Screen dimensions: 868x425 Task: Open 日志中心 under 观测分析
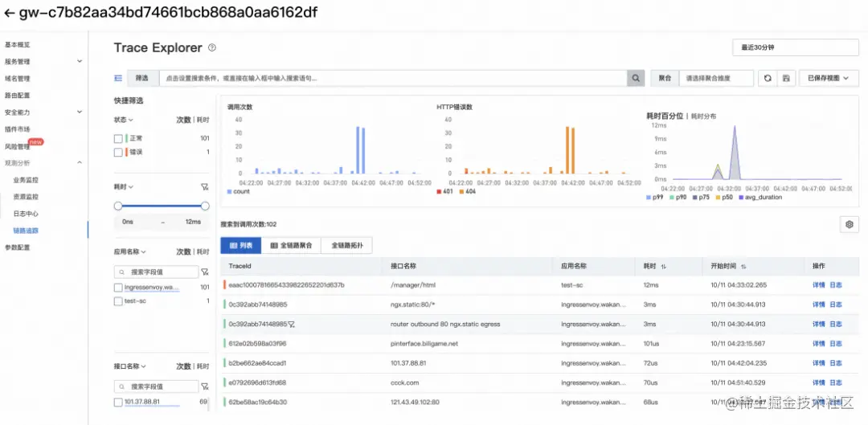point(26,214)
